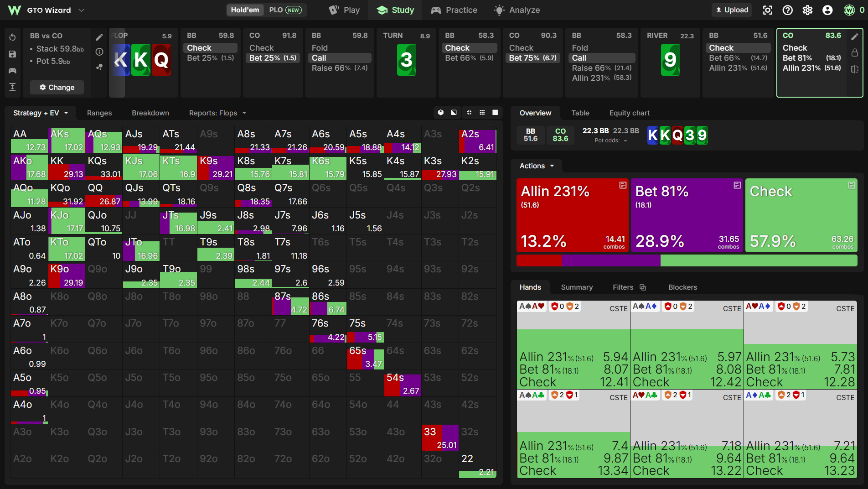The width and height of the screenshot is (868, 489).
Task: Select the compact collapse grid view icon
Action: pos(469,112)
